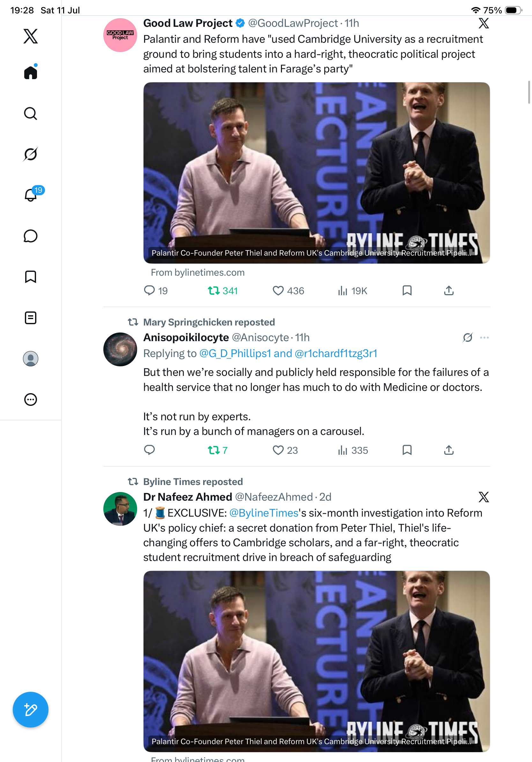
Task: Open the More circle menu in sidebar
Action: tap(31, 400)
